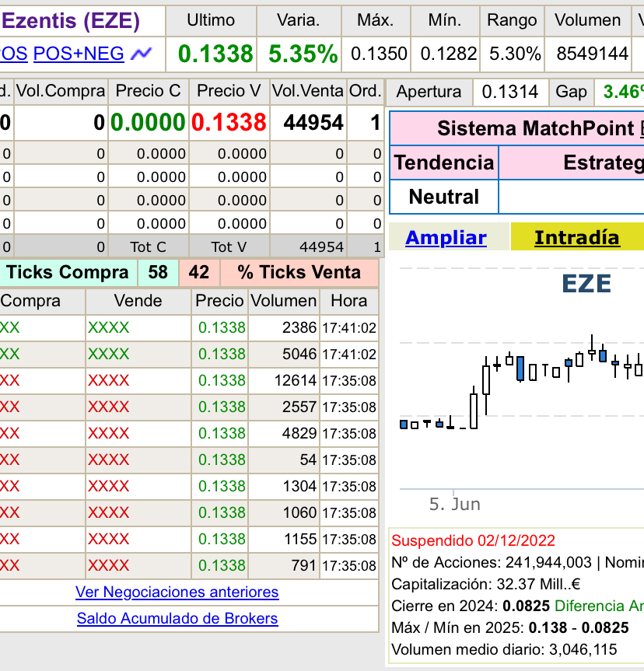This screenshot has height=671, width=644.
Task: Select the Rango value 5.30%
Action: (515, 54)
